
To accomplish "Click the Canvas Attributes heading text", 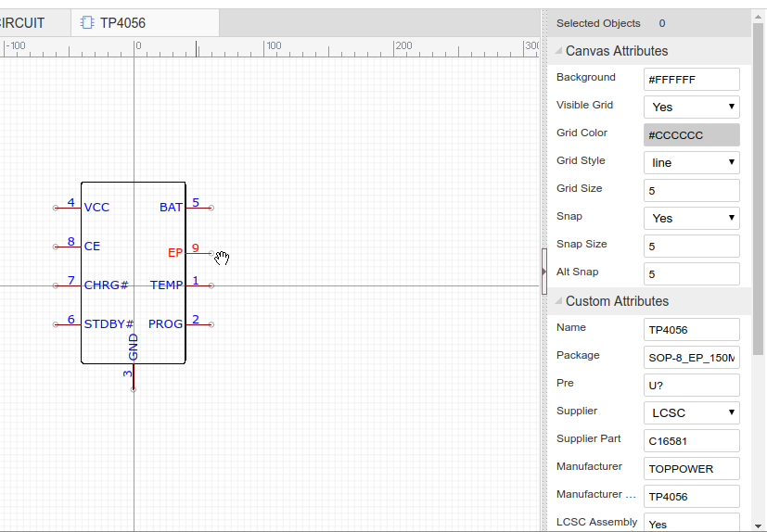I will (x=617, y=51).
